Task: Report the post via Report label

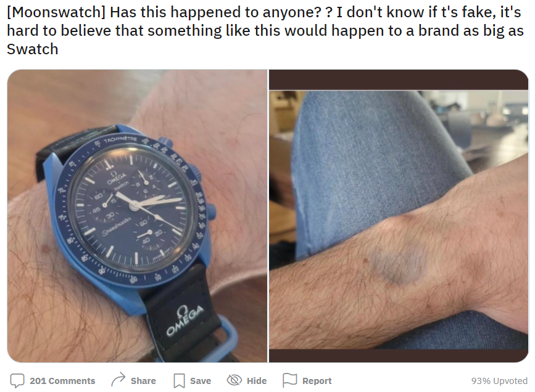Action: click(317, 381)
